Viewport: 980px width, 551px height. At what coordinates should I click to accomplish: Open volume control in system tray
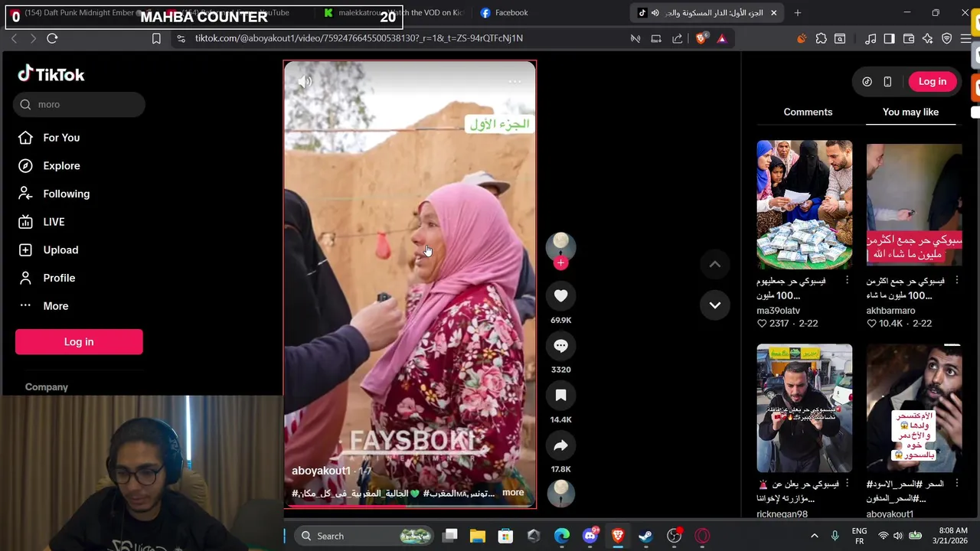[x=899, y=536]
